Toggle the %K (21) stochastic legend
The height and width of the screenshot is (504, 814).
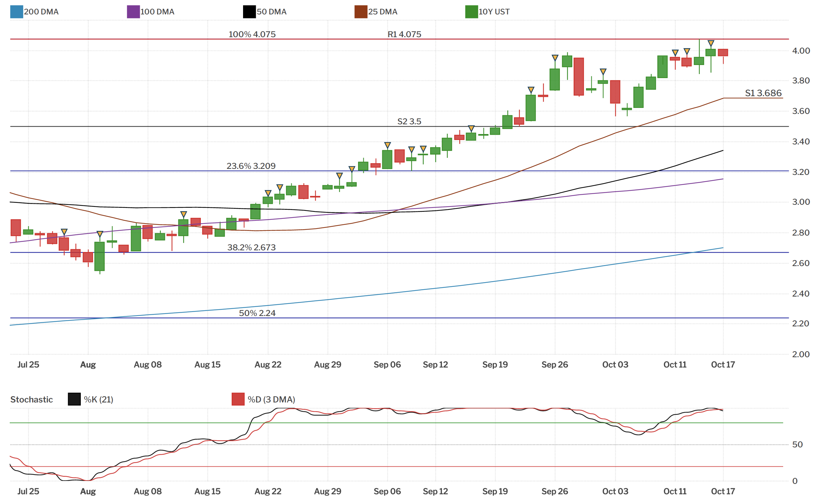coord(98,399)
